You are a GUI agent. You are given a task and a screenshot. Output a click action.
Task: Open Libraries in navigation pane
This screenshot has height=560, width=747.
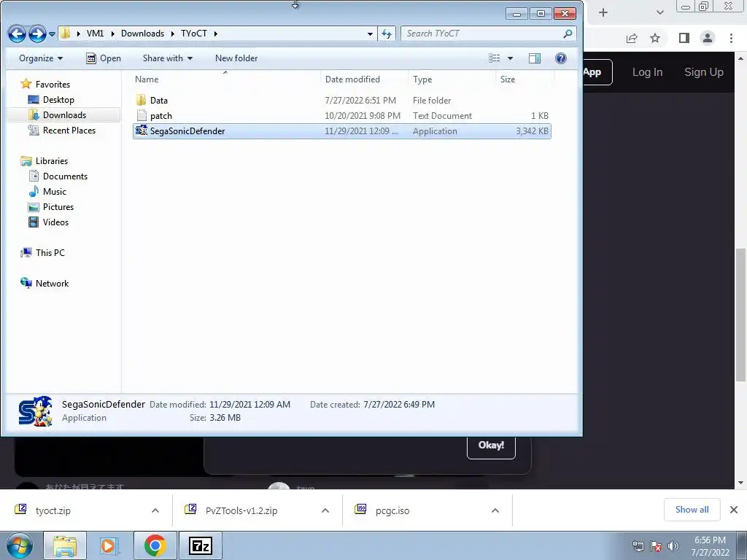tap(52, 161)
